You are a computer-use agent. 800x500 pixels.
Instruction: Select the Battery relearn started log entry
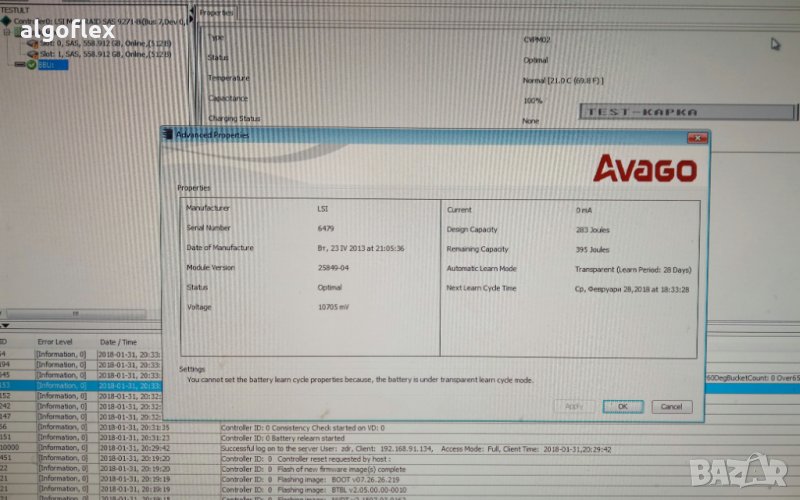coord(282,438)
